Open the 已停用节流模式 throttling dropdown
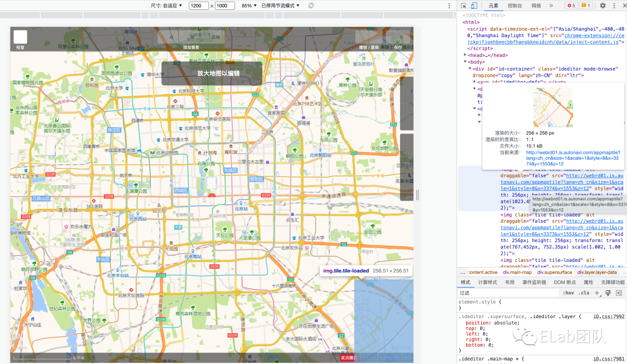This screenshot has height=364, width=627. click(x=280, y=6)
